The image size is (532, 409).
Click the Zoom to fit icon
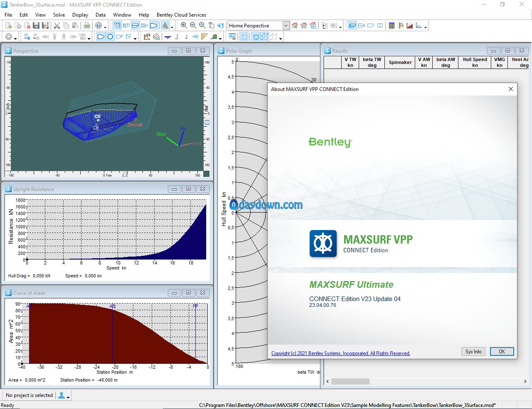click(x=202, y=25)
